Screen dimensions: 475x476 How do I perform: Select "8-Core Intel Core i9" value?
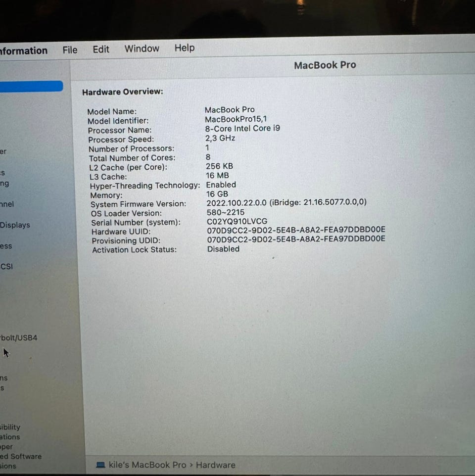click(x=242, y=129)
